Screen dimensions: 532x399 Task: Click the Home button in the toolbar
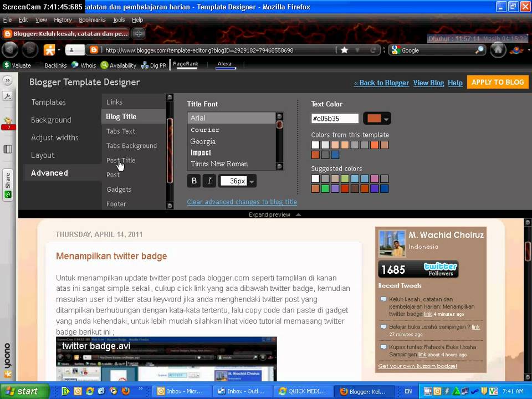coord(498,50)
